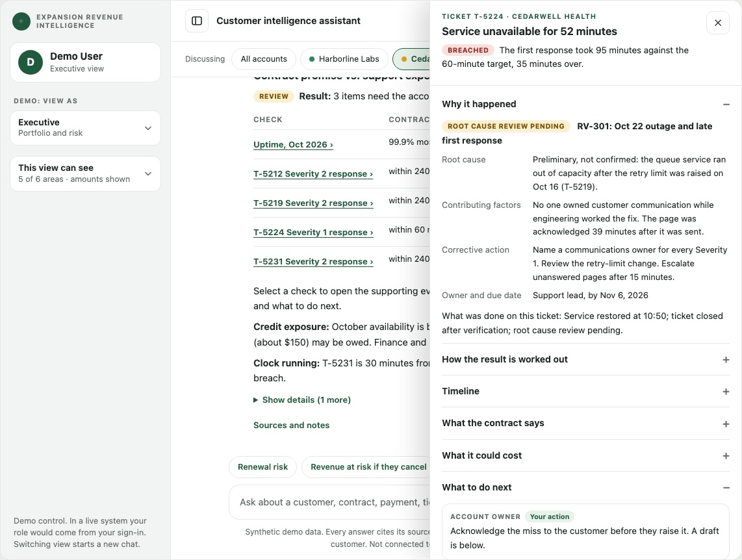Click the Account Owner action card

585,531
